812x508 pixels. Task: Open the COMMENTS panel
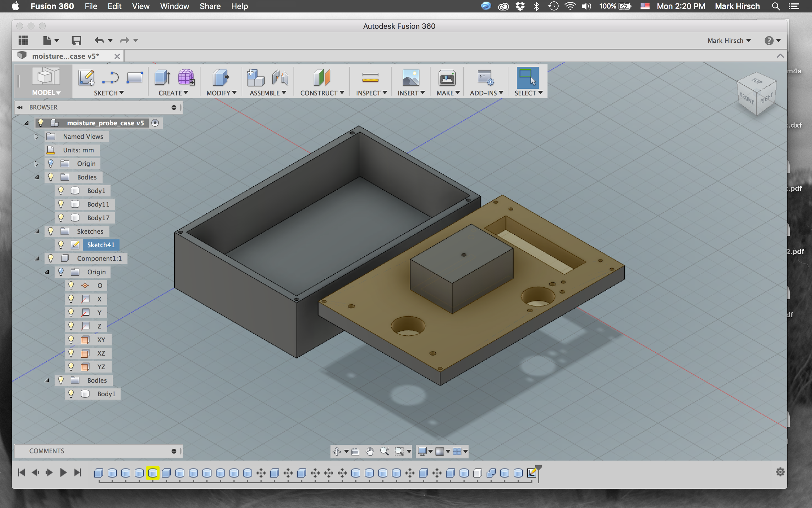tap(47, 451)
